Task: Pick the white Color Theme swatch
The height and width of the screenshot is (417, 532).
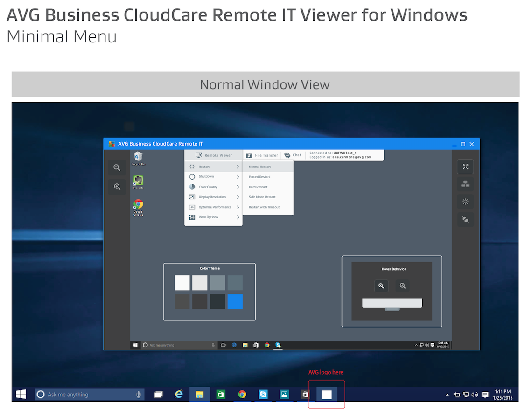Action: click(x=182, y=283)
